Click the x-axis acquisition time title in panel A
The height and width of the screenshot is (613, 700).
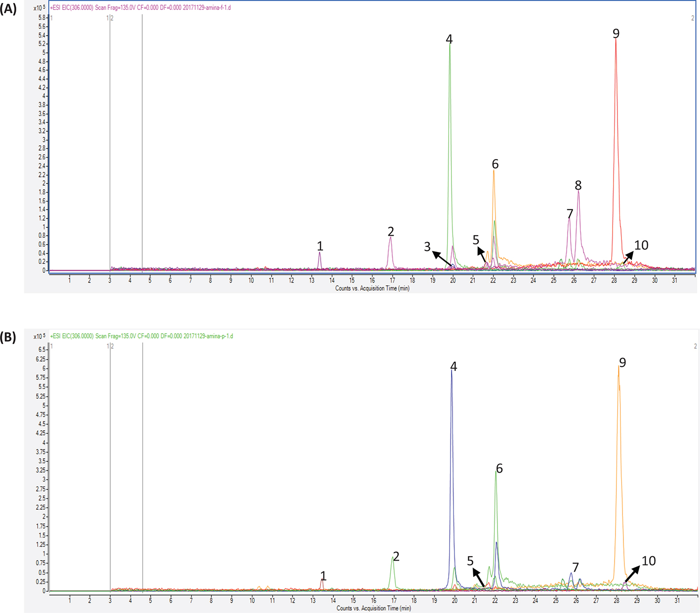coord(372,288)
